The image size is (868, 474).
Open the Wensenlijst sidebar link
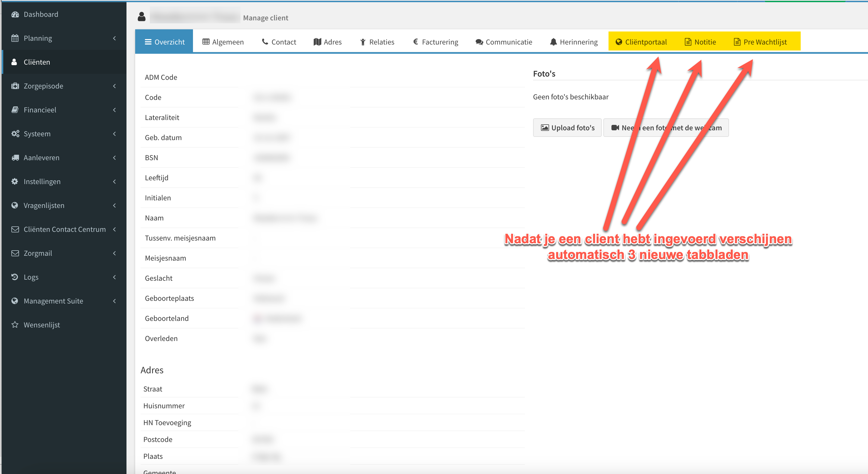pos(64,325)
